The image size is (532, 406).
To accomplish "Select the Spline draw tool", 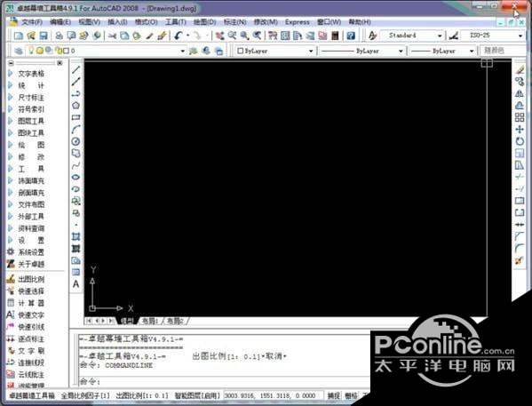I will pos(75,165).
